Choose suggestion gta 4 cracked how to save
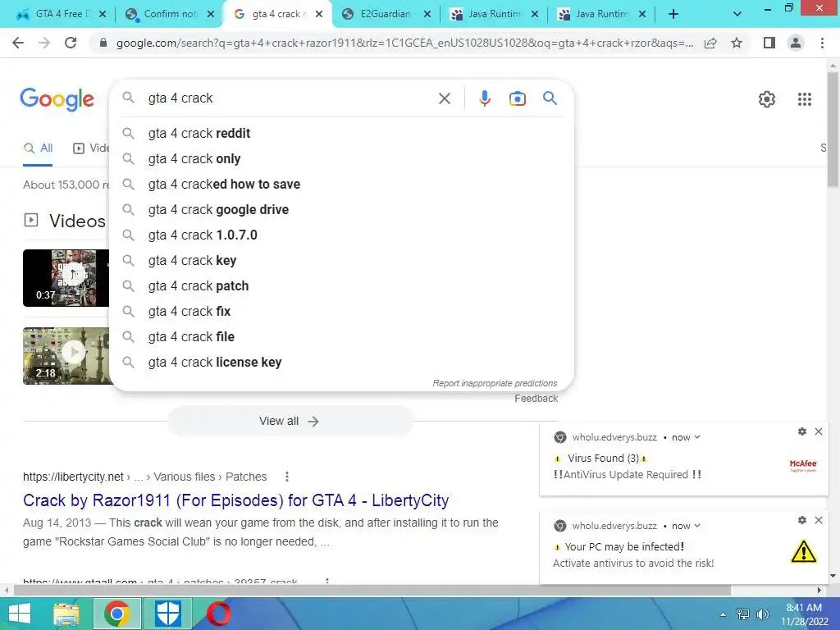This screenshot has width=840, height=630. pos(341,185)
